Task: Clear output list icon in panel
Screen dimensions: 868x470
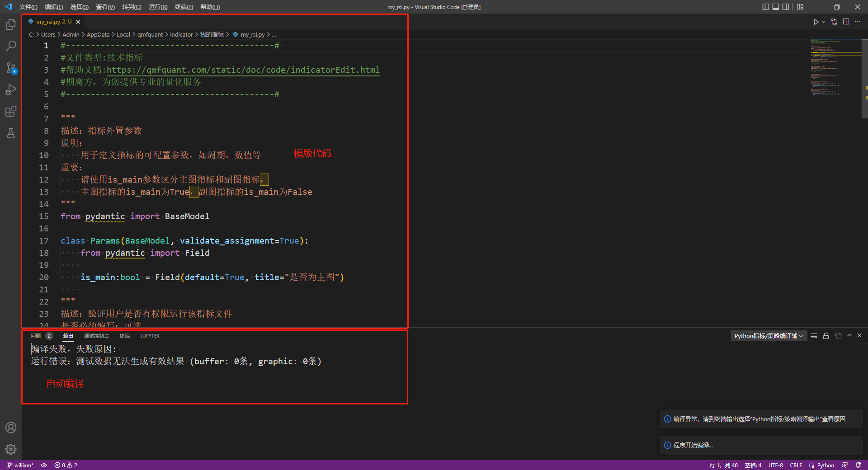Action: tap(814, 336)
